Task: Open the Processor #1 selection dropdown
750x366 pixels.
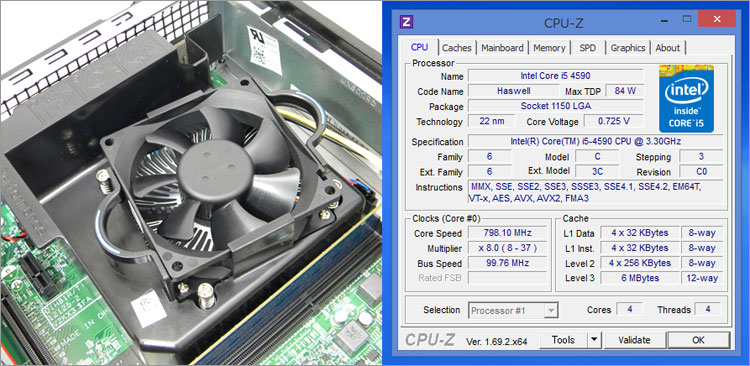Action: coord(513,311)
